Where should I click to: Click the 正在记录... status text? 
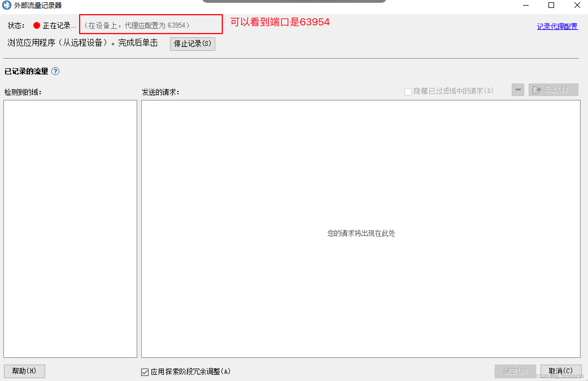(x=59, y=26)
